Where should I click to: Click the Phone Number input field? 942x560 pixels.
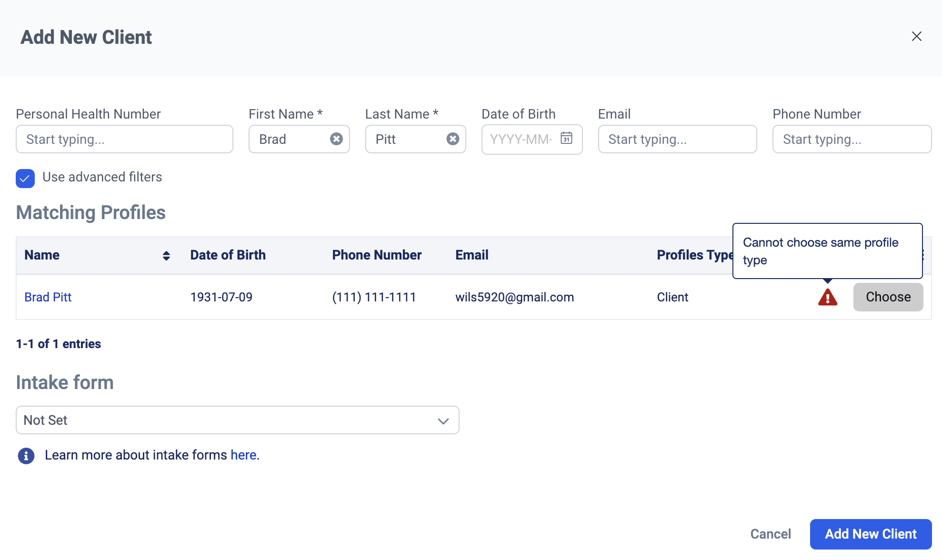pos(852,139)
